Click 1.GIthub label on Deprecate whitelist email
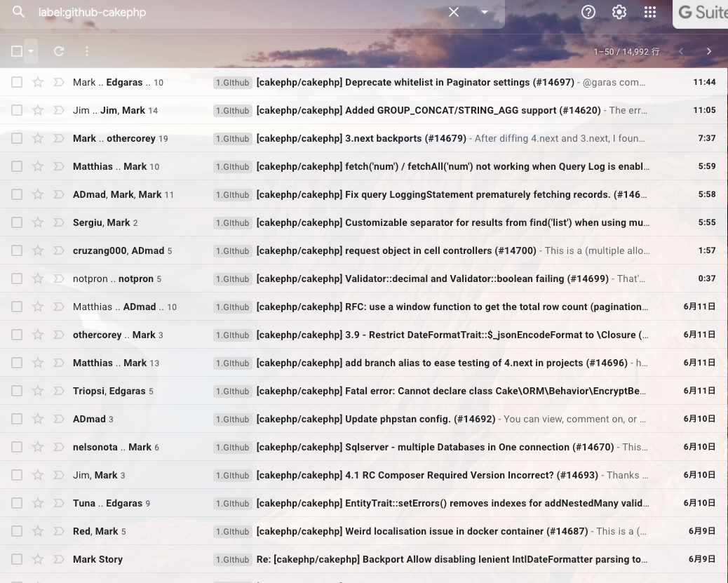The height and width of the screenshot is (583, 728). click(x=233, y=82)
